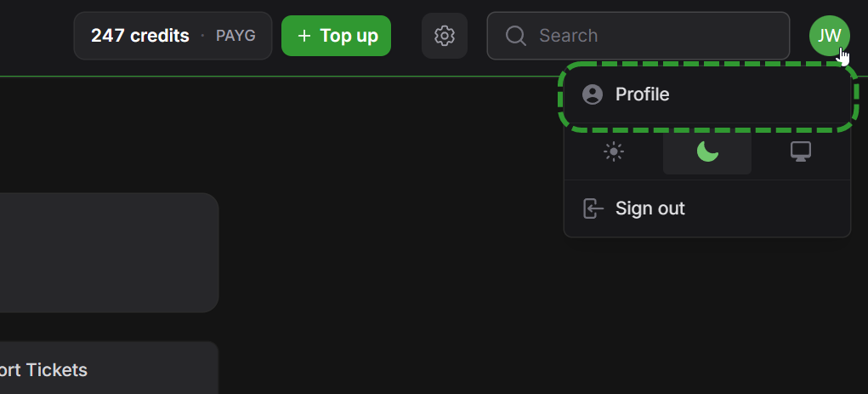Select dark theme using the moon icon
Screen dimensions: 868x394
(707, 151)
